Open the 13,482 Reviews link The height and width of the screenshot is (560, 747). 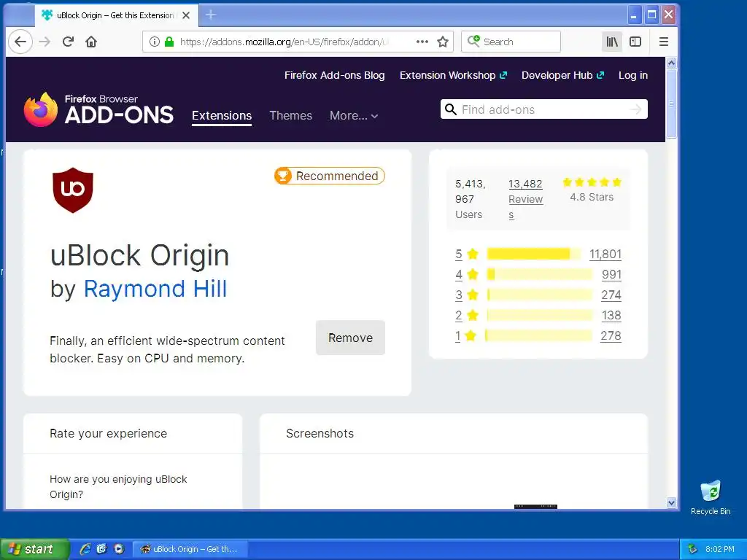coord(525,199)
